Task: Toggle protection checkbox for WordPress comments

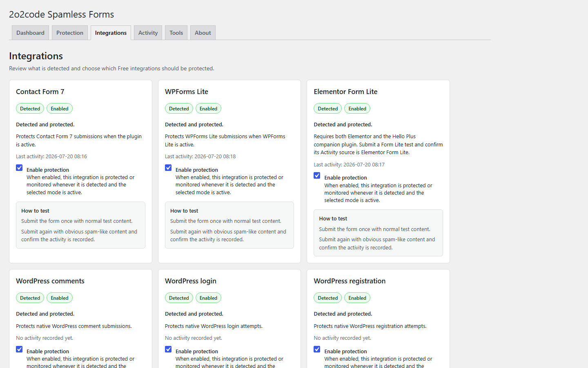Action: click(x=19, y=349)
